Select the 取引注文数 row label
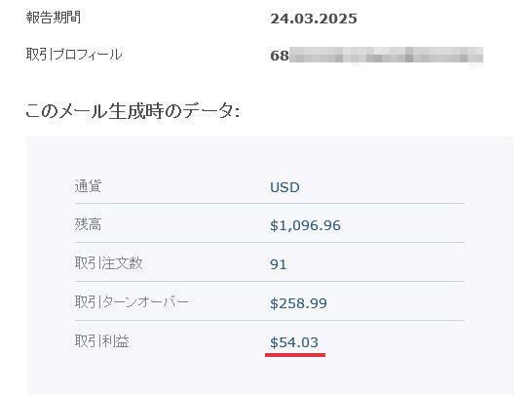The image size is (532, 395). pyautogui.click(x=108, y=263)
